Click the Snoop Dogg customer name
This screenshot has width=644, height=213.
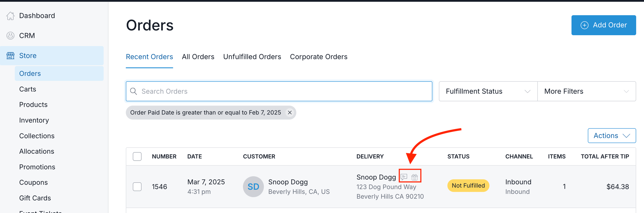[288, 182]
